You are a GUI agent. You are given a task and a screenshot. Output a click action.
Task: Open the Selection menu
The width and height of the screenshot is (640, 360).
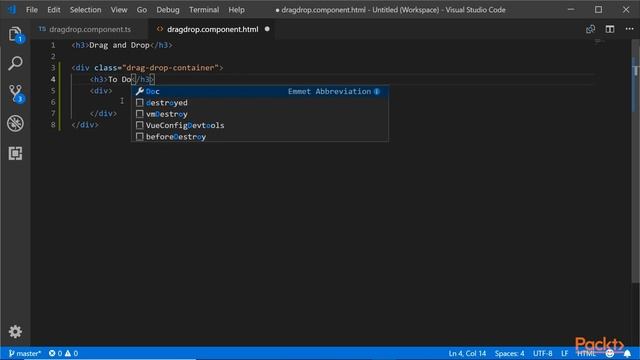pos(85,10)
